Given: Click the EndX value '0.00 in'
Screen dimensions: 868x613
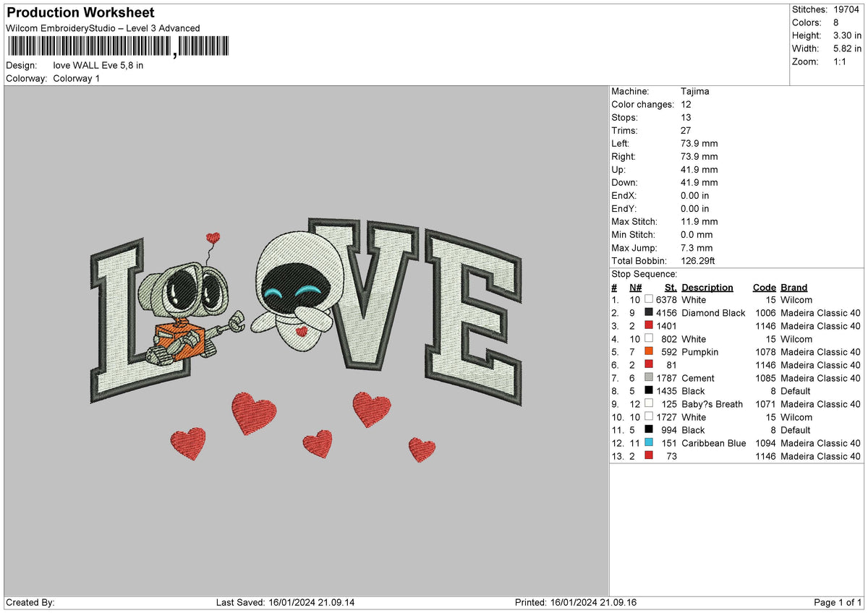Looking at the screenshot, I should 695,195.
